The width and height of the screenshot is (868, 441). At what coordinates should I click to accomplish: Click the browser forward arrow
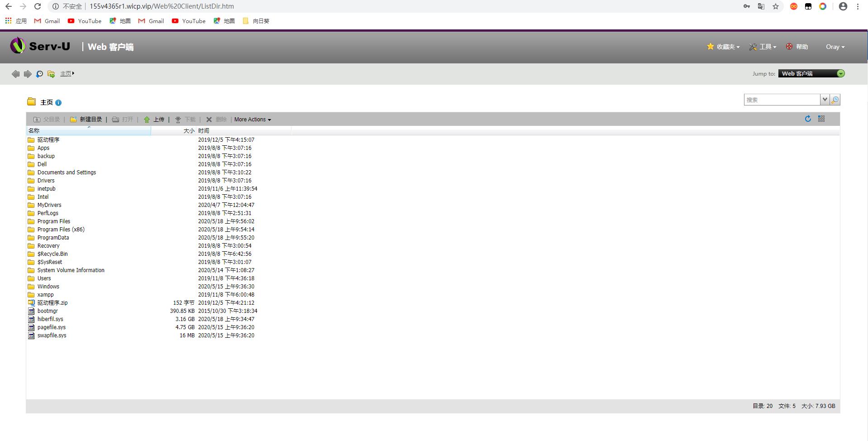[x=23, y=6]
